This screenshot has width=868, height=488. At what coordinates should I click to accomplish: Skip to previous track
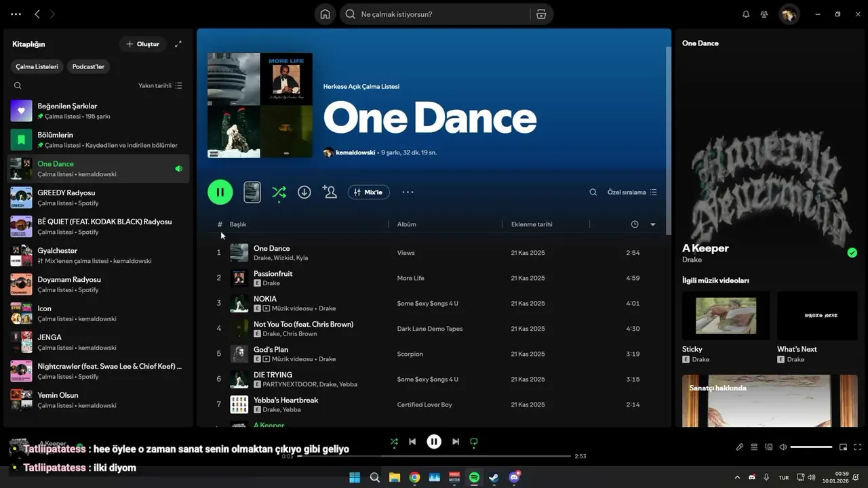(x=412, y=442)
